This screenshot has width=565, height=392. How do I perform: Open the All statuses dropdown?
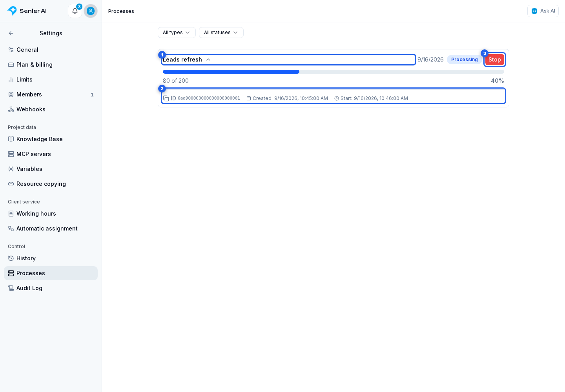pos(221,33)
